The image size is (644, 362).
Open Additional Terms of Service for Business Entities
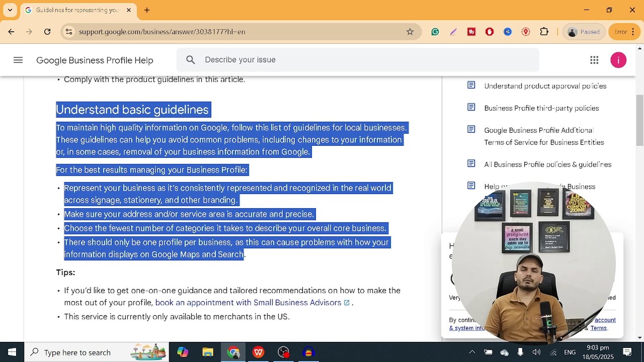tap(544, 136)
